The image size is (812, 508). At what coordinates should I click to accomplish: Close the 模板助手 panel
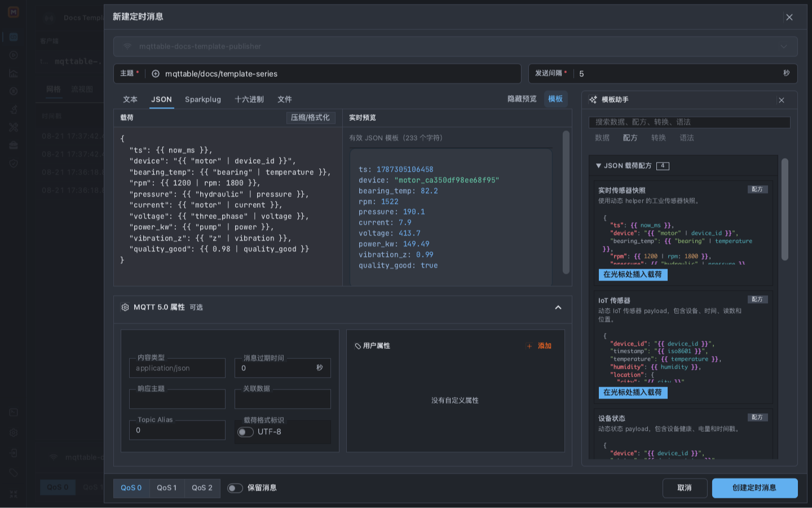pyautogui.click(x=782, y=100)
